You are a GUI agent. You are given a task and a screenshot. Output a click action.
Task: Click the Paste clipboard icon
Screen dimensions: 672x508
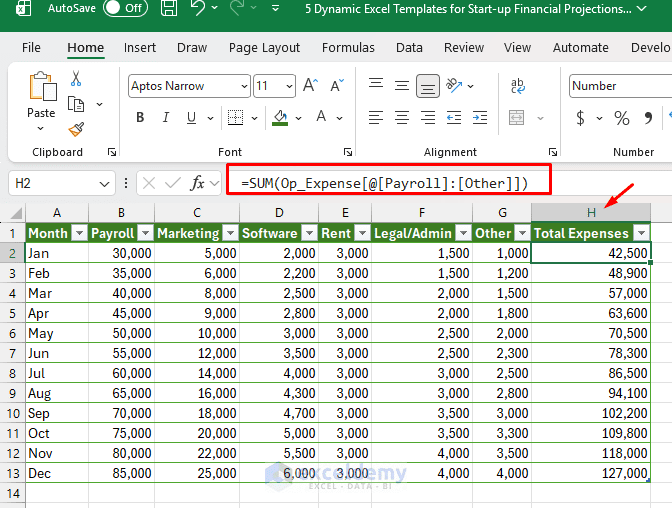point(42,87)
